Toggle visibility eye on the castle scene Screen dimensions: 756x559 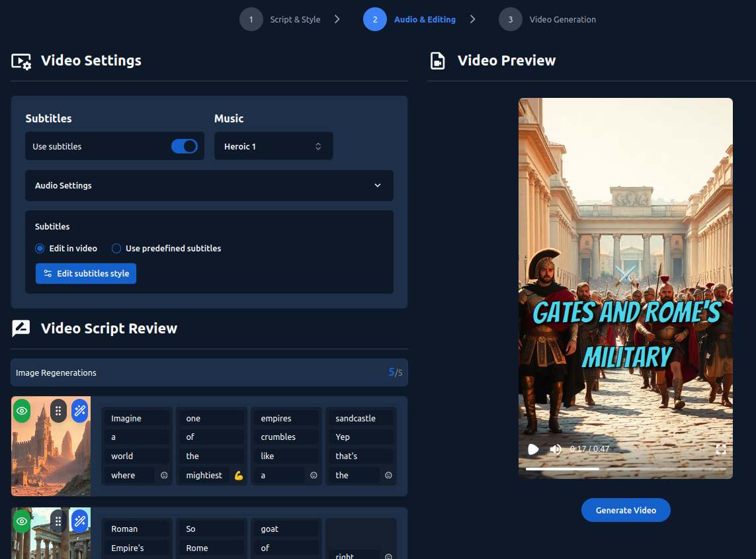pyautogui.click(x=22, y=411)
